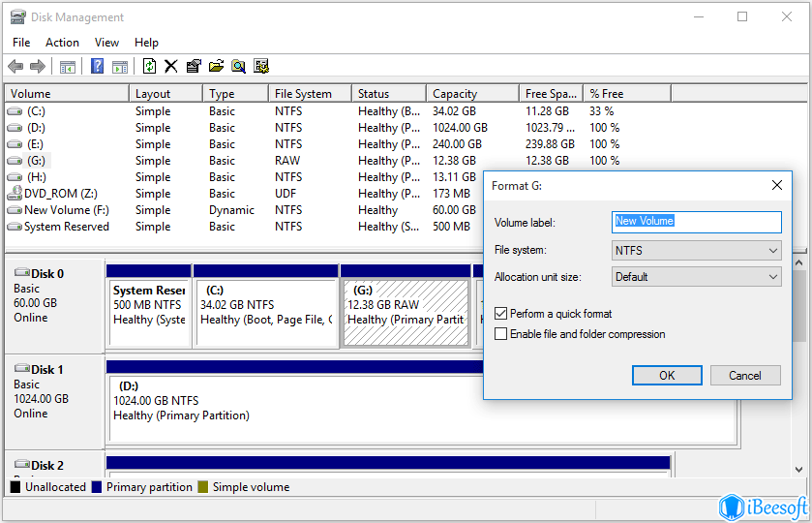
Task: Click the open folder toolbar icon
Action: (216, 66)
